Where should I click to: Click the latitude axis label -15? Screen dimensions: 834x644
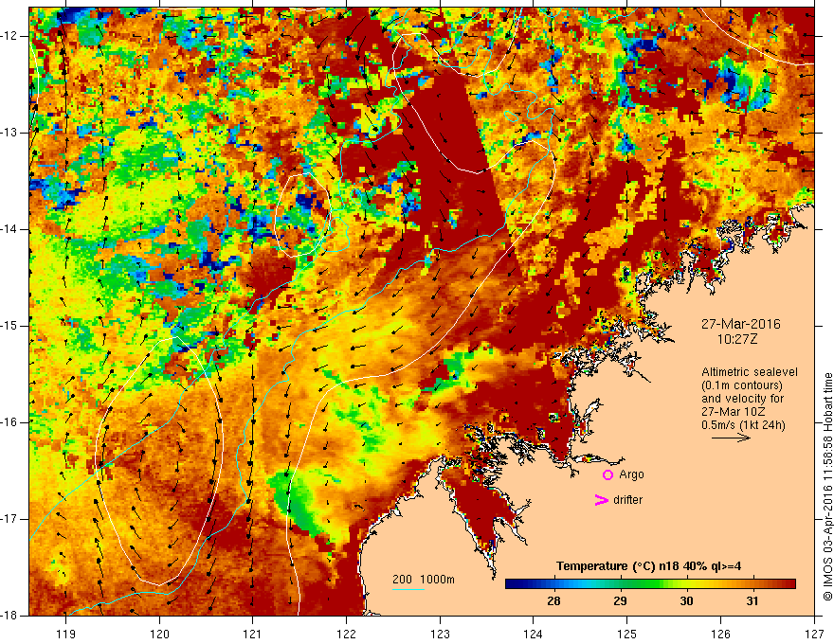(9, 326)
